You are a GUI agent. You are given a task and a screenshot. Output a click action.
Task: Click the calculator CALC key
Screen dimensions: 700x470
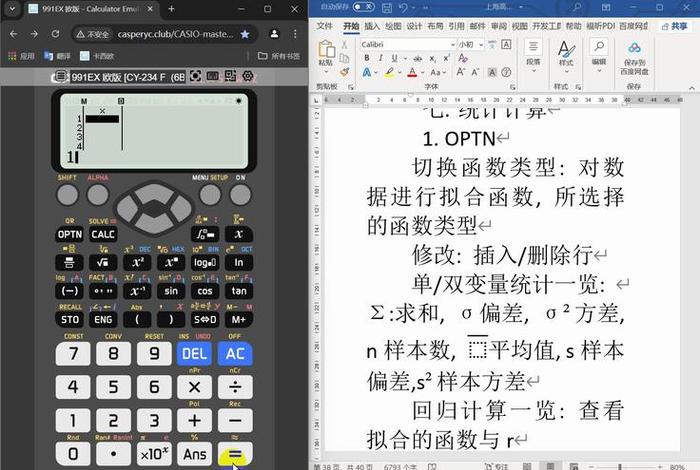[x=103, y=234]
